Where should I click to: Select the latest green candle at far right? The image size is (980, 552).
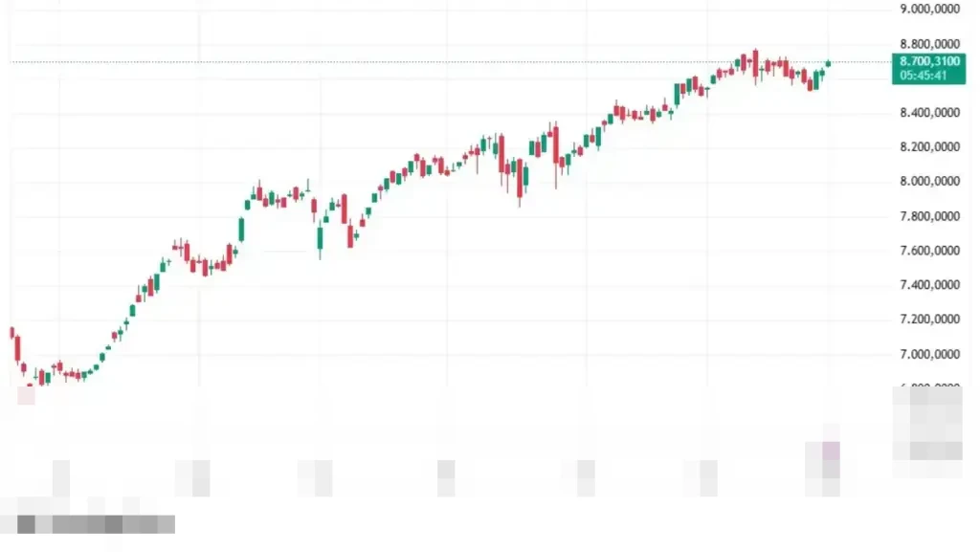coord(829,64)
